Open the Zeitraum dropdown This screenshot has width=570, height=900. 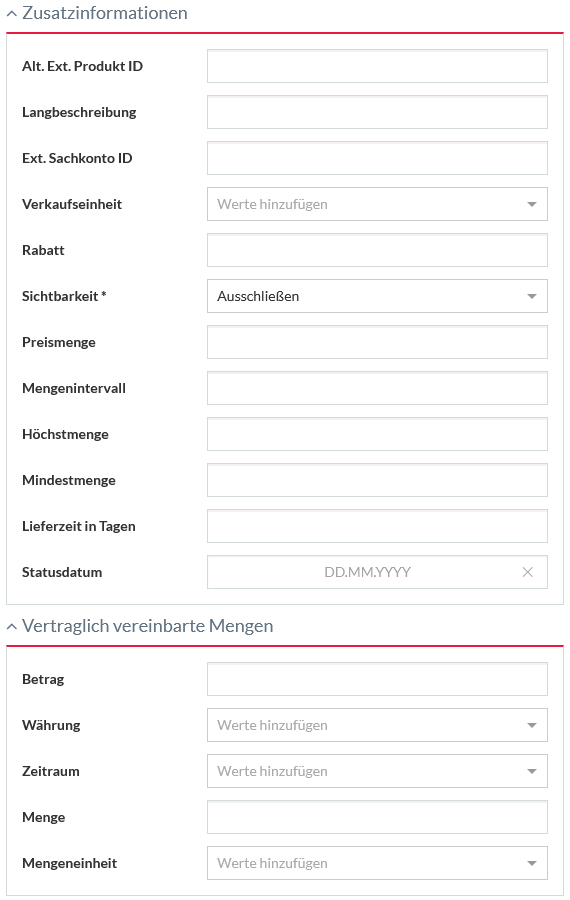(x=377, y=771)
